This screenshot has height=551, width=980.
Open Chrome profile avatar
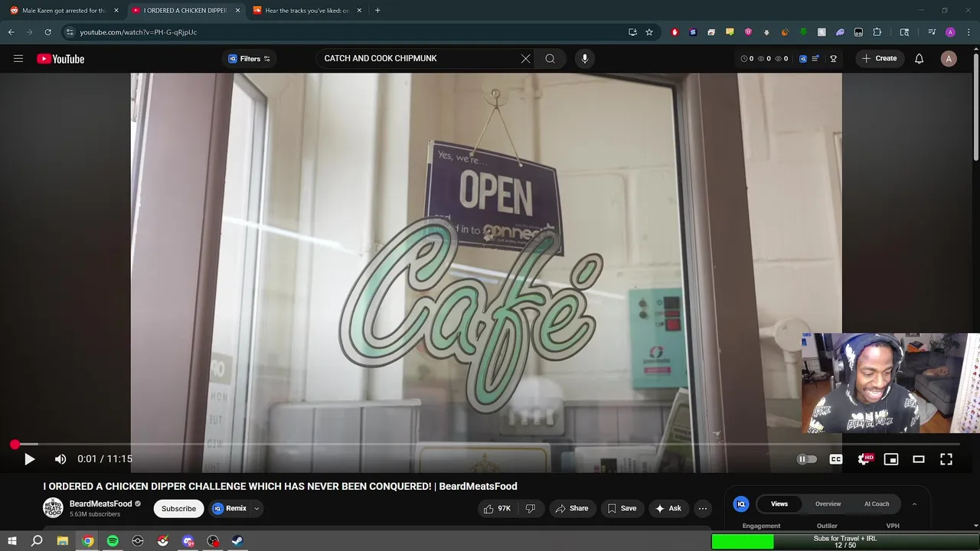pos(950,32)
